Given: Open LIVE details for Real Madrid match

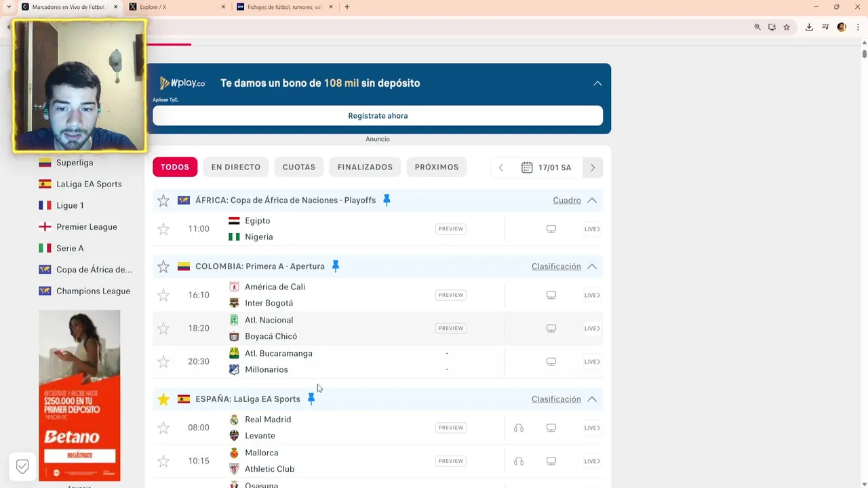Looking at the screenshot, I should coord(592,428).
